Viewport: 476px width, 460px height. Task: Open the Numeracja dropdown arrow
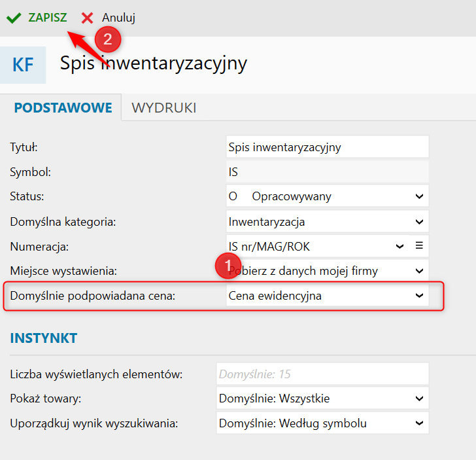(399, 246)
